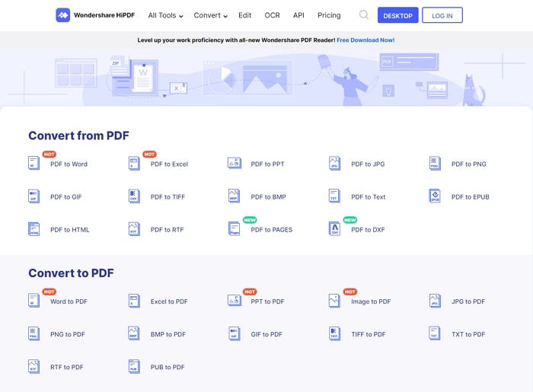This screenshot has height=392, width=533.
Task: Click the PDF to PPT file icon
Action: 235,163
